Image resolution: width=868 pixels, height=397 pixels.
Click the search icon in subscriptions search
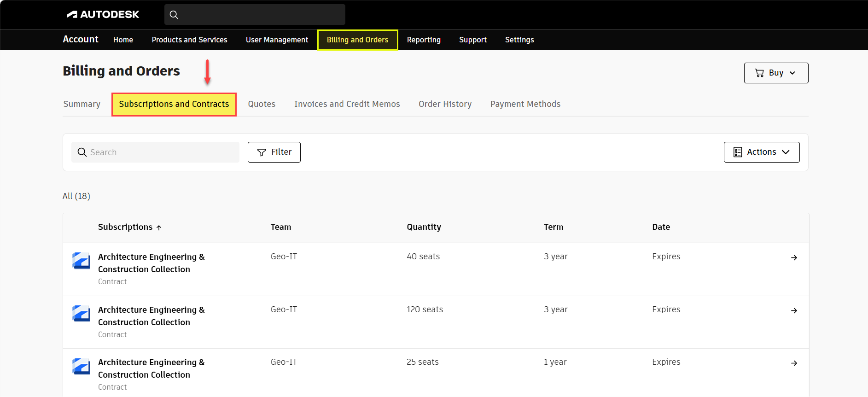pyautogui.click(x=82, y=152)
